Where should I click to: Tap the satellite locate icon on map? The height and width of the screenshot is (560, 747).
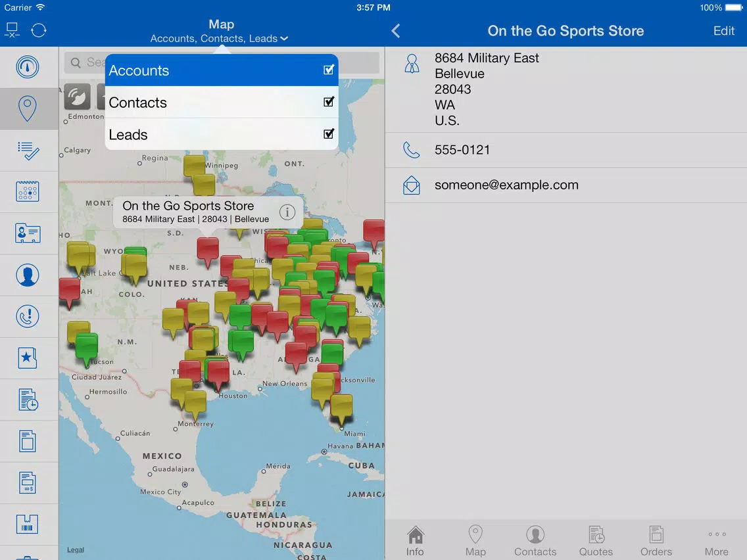tap(77, 97)
